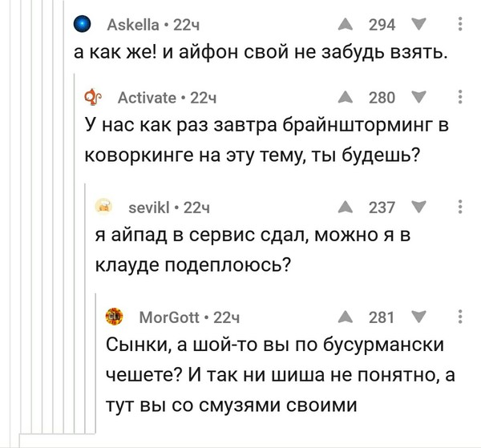This screenshot has height=448, width=481.
Task: Downvote Activate's comment
Action: pyautogui.click(x=417, y=98)
